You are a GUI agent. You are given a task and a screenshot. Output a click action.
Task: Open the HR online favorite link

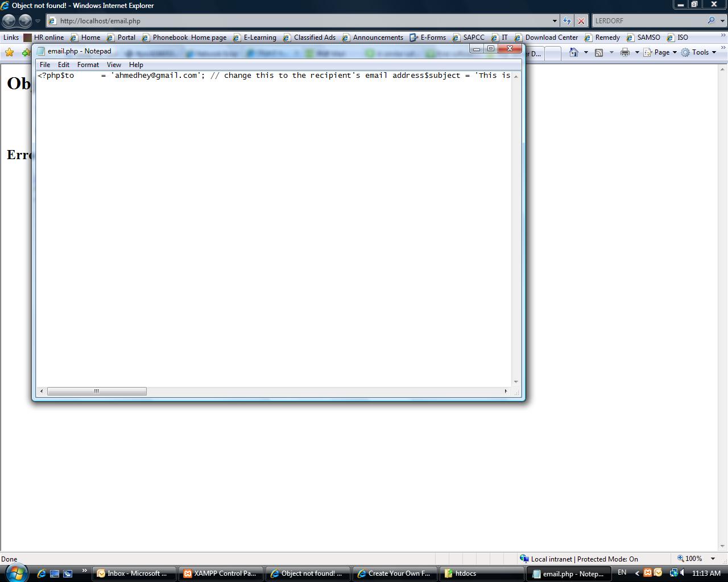click(x=44, y=38)
